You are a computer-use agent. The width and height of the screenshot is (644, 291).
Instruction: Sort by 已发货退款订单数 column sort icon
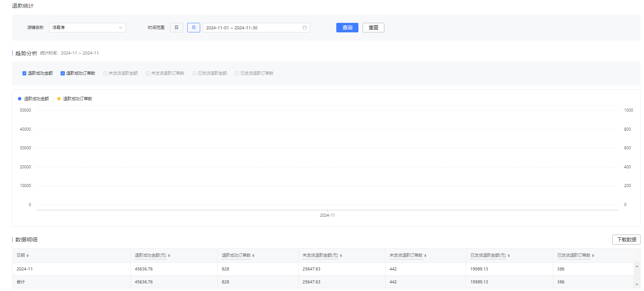(593, 256)
